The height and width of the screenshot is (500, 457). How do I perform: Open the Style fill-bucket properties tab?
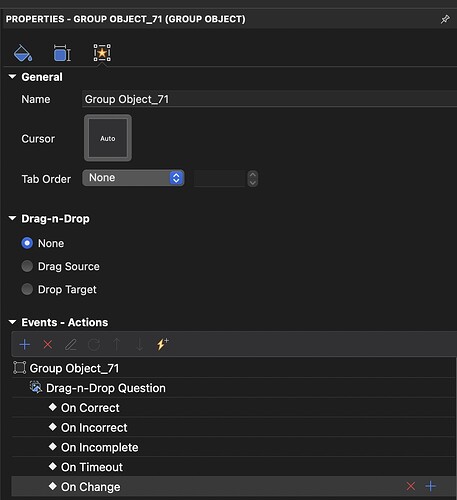pyautogui.click(x=22, y=53)
